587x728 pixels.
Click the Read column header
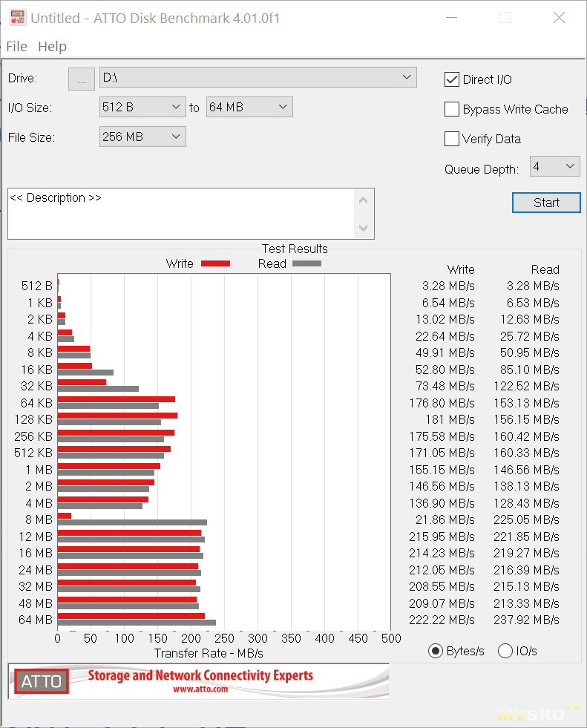click(x=545, y=269)
